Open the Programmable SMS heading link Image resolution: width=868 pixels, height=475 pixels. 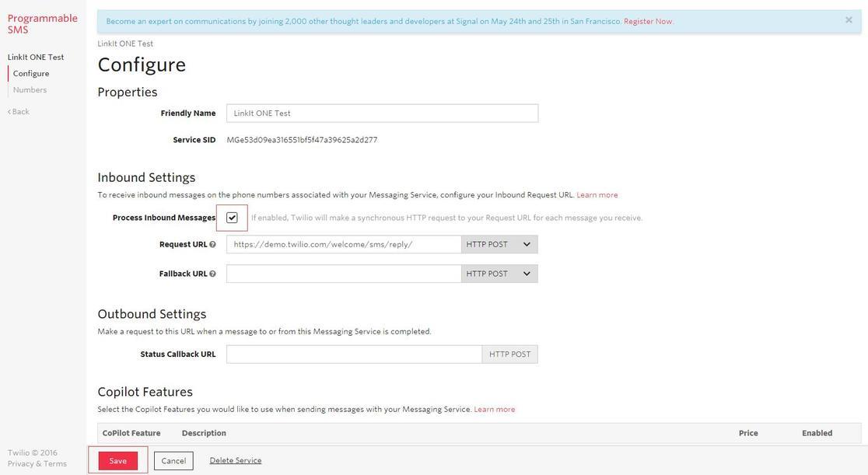(43, 24)
